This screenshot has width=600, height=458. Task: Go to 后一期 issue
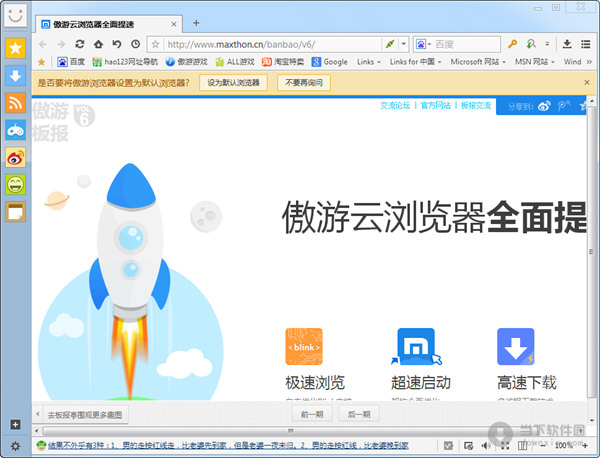pyautogui.click(x=359, y=414)
